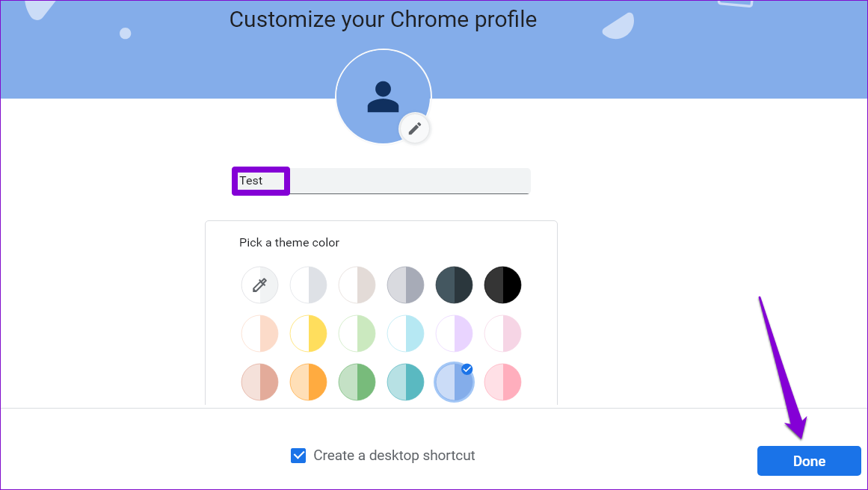Select the light lavender theme color
Image resolution: width=868 pixels, height=490 pixels.
point(454,333)
